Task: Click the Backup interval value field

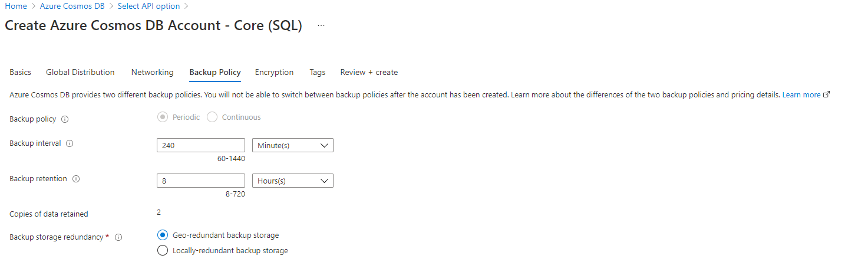Action: (x=201, y=145)
